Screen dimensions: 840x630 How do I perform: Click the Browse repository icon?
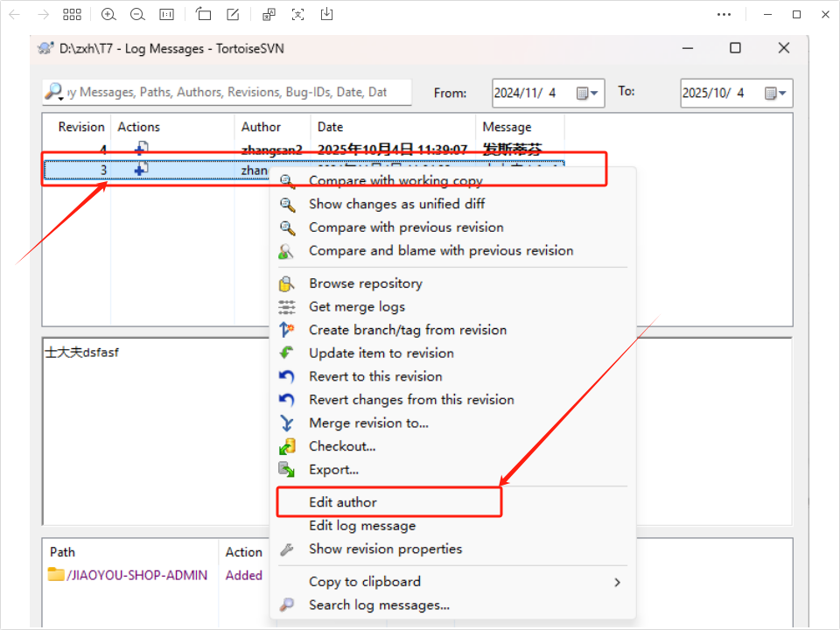point(287,283)
